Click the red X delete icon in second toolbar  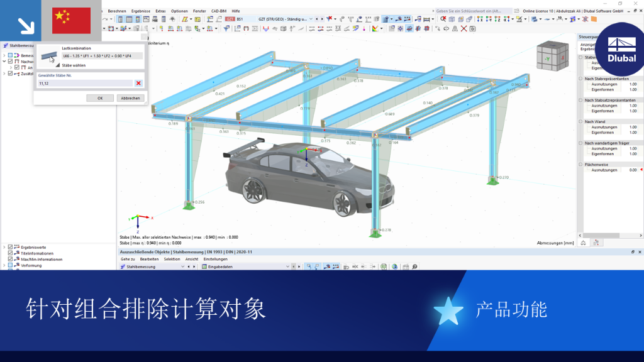coord(464,29)
